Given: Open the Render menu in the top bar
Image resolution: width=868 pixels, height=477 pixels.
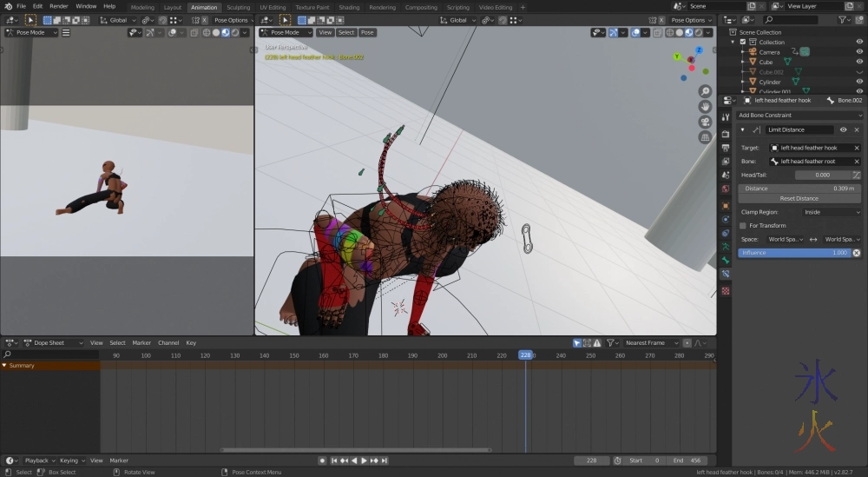Looking at the screenshot, I should [58, 6].
